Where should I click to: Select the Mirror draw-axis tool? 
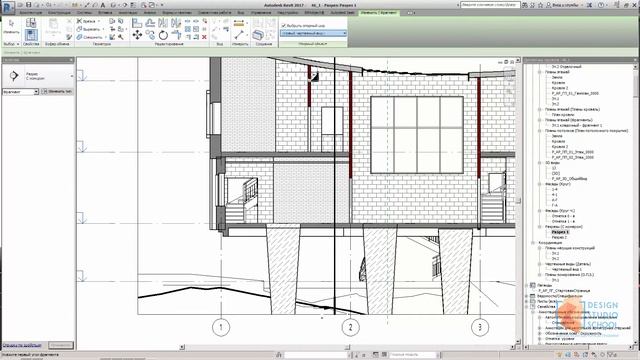176,23
